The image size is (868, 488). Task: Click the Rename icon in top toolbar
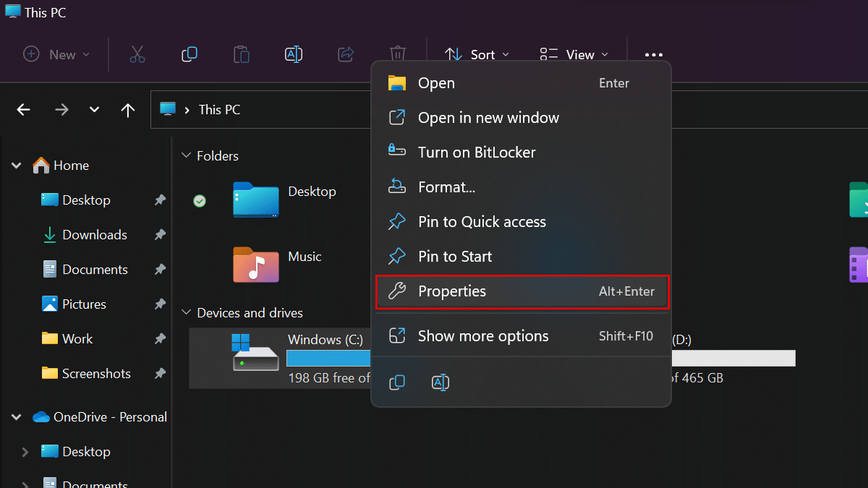[294, 54]
